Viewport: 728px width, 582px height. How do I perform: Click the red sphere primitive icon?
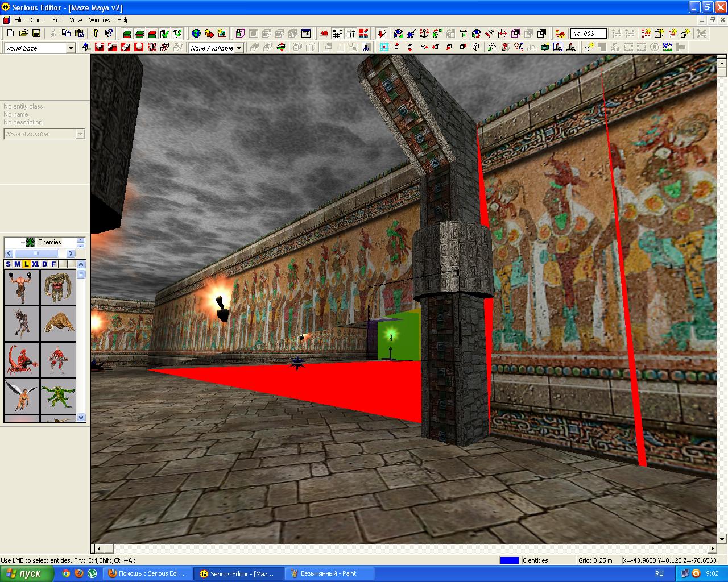click(x=139, y=48)
